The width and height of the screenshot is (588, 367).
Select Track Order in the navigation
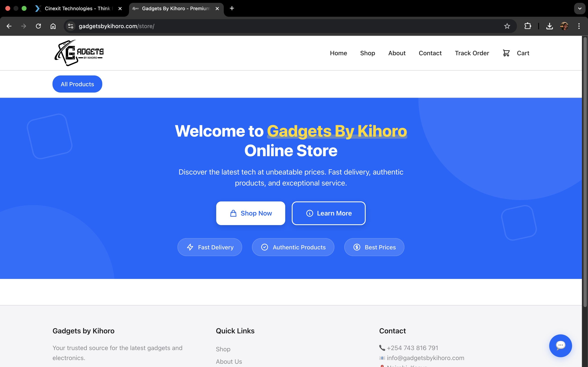472,53
